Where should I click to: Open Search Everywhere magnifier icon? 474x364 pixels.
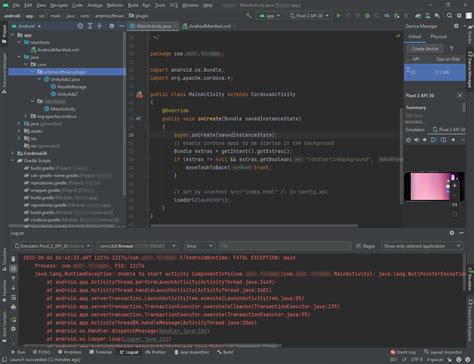coord(449,15)
